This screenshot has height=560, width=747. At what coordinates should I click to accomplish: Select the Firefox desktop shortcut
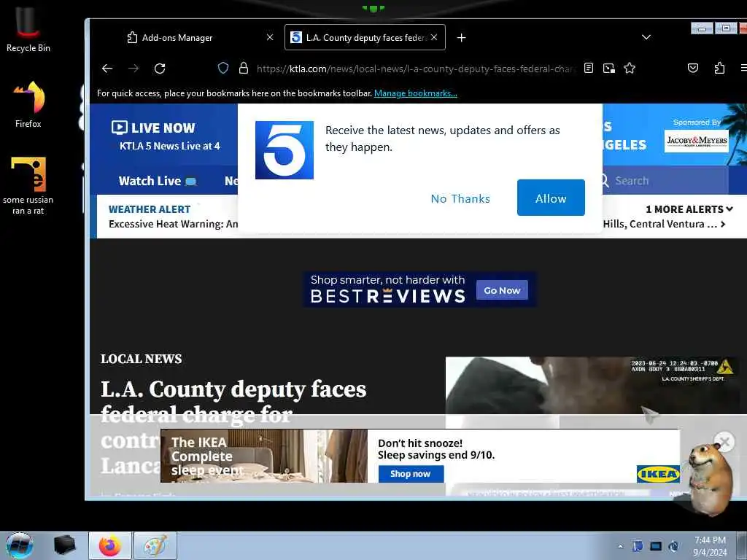click(x=28, y=104)
